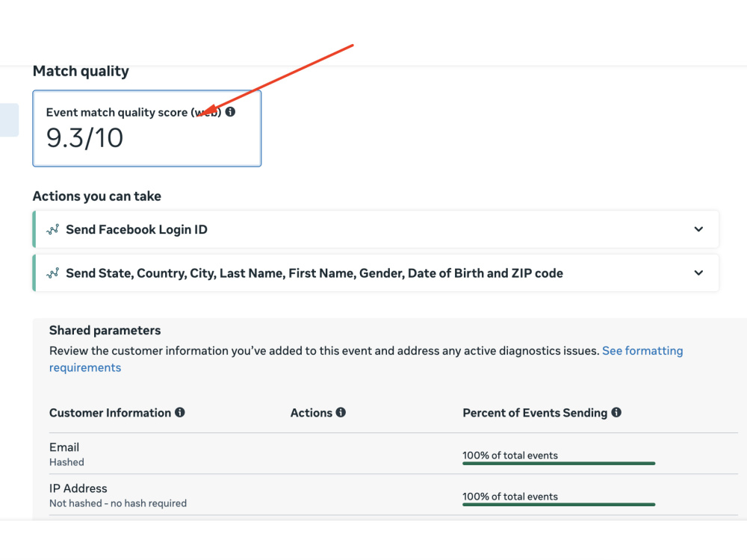Click the Email progress bar
This screenshot has width=747, height=560.
[559, 464]
